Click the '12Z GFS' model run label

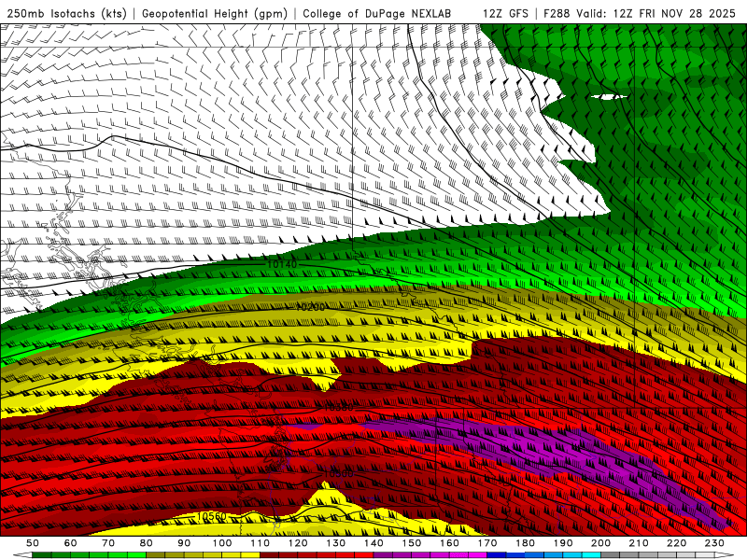[x=506, y=14]
